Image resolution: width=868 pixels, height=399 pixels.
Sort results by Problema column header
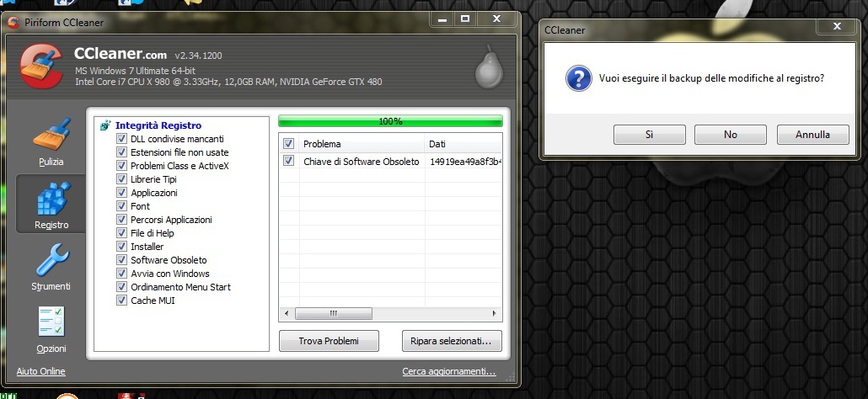pyautogui.click(x=361, y=144)
